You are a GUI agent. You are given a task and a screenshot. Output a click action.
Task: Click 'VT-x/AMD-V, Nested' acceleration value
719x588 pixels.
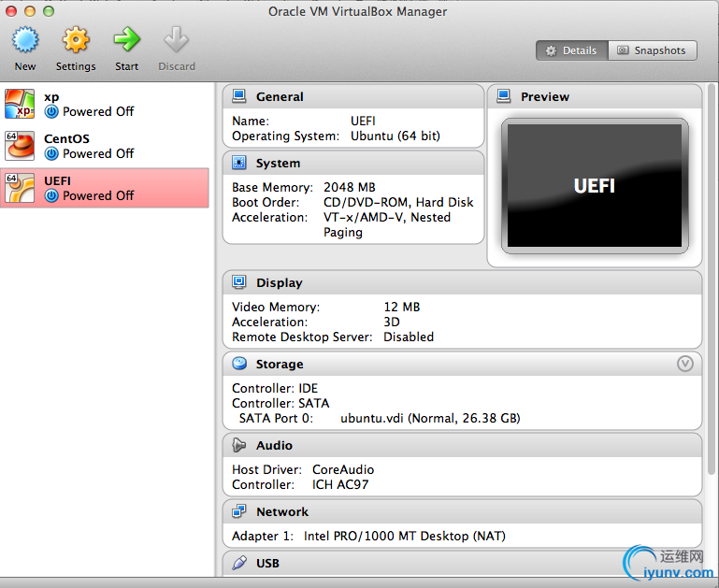tap(387, 217)
